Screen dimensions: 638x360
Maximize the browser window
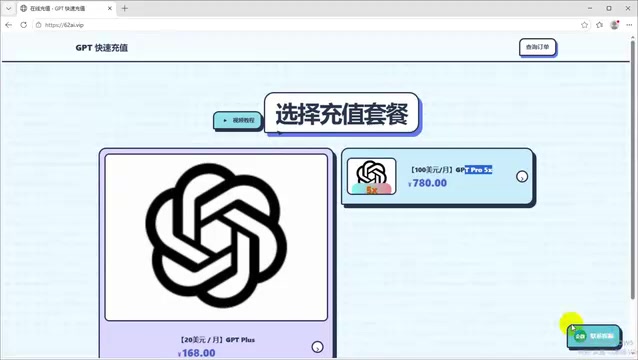pyautogui.click(x=609, y=8)
